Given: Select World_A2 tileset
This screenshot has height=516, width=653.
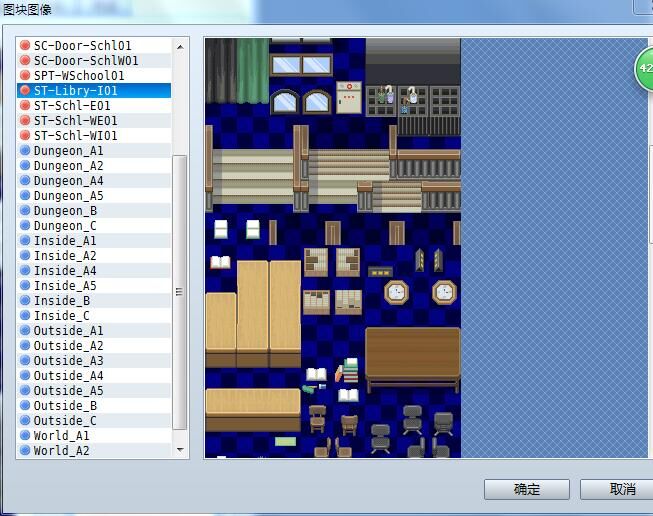Looking at the screenshot, I should pos(94,450).
